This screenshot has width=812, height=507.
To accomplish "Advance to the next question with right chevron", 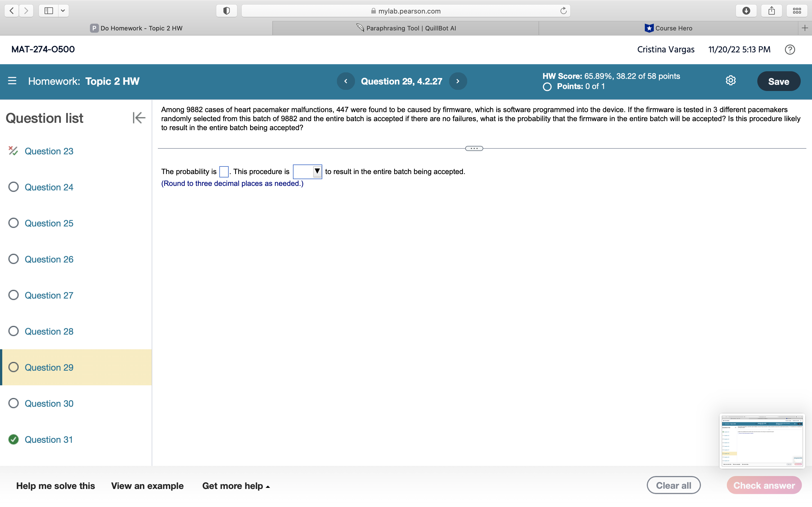I will point(458,81).
